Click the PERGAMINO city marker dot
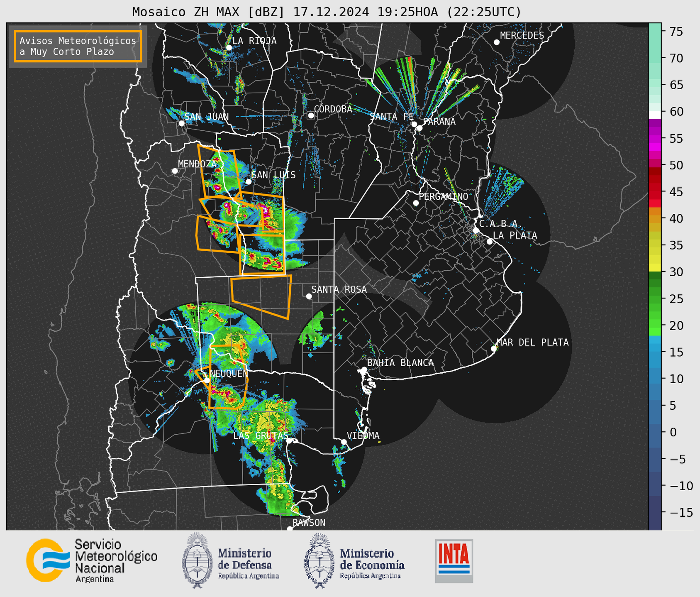This screenshot has height=597, width=700. tap(416, 203)
